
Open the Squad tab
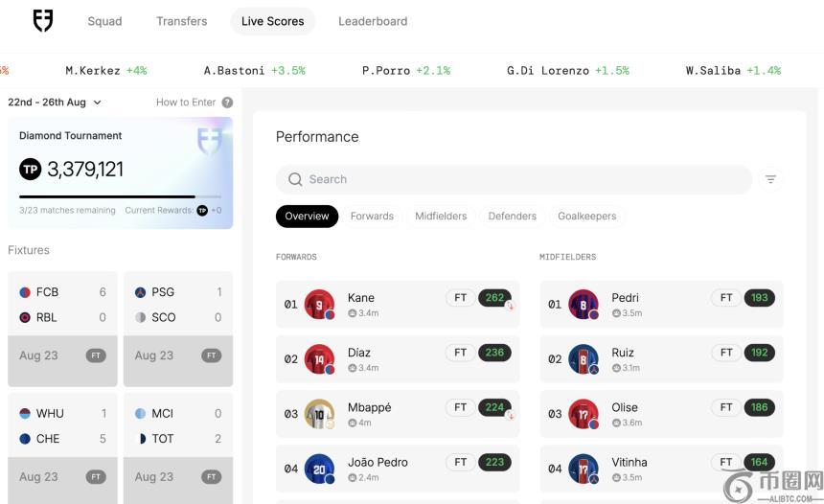104,21
